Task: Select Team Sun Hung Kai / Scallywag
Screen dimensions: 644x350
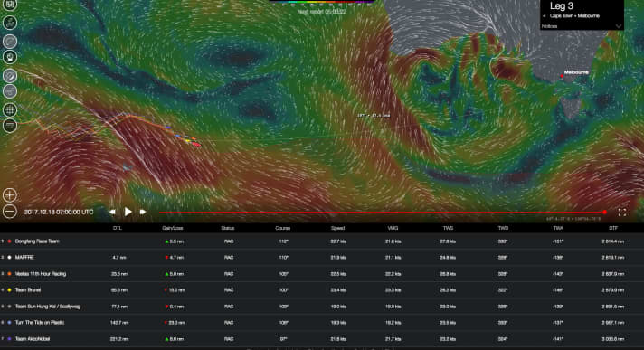Action: click(x=48, y=307)
